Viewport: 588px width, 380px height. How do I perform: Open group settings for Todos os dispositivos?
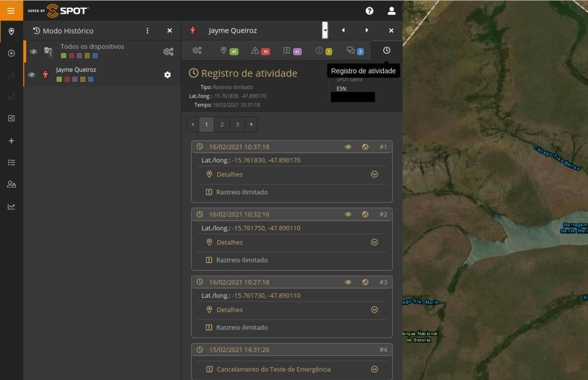coord(168,52)
